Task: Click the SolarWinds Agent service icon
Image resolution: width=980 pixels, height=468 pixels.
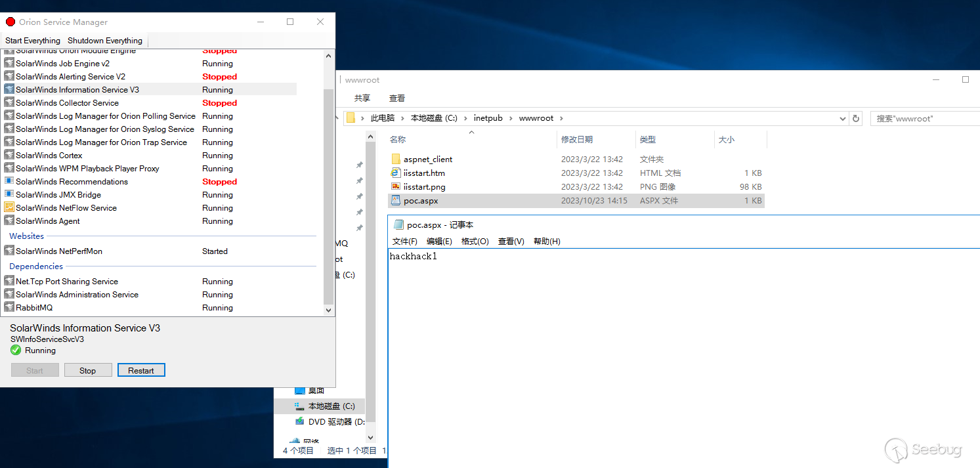Action: point(9,221)
